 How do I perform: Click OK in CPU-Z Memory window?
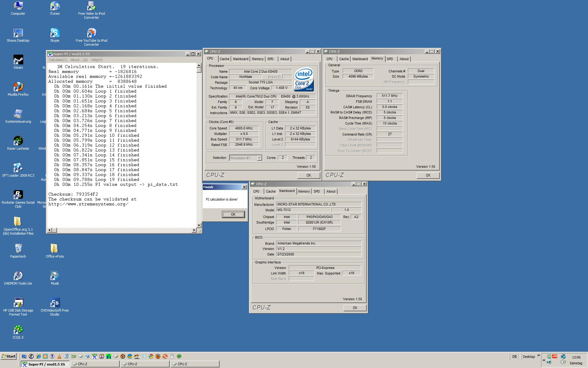(x=428, y=175)
